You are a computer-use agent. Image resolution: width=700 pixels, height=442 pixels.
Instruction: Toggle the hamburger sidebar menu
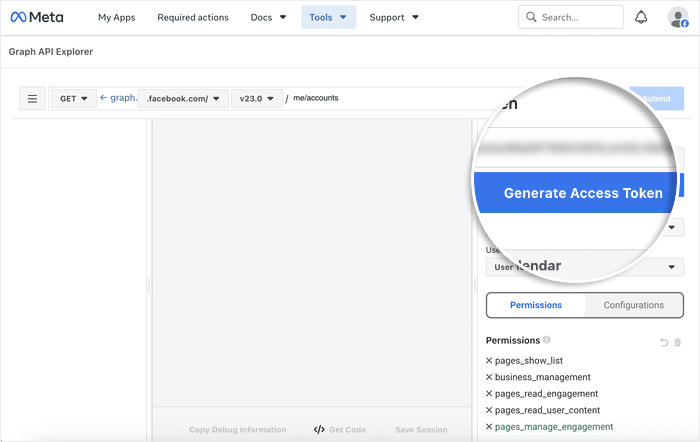pos(32,98)
